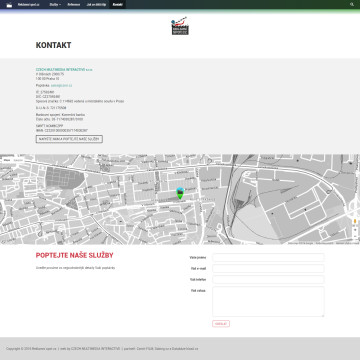Click the Street View pegman on the map
Viewport: 360px width, 360px height.
355,221
